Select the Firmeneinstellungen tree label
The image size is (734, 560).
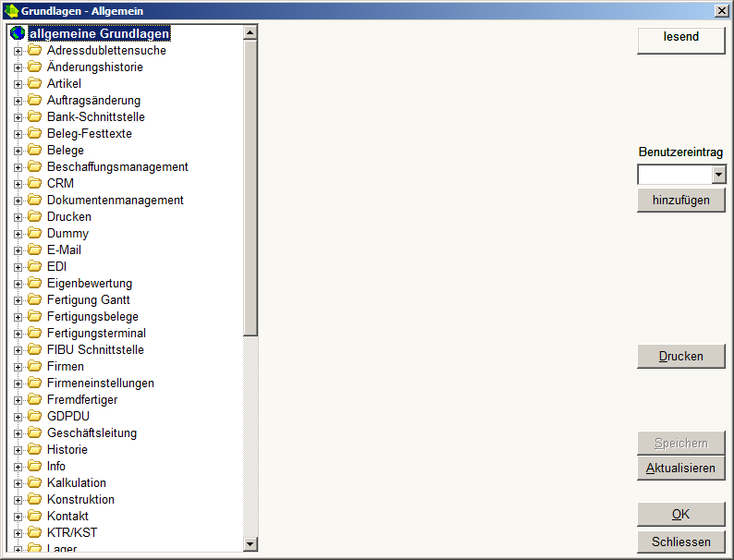[100, 383]
